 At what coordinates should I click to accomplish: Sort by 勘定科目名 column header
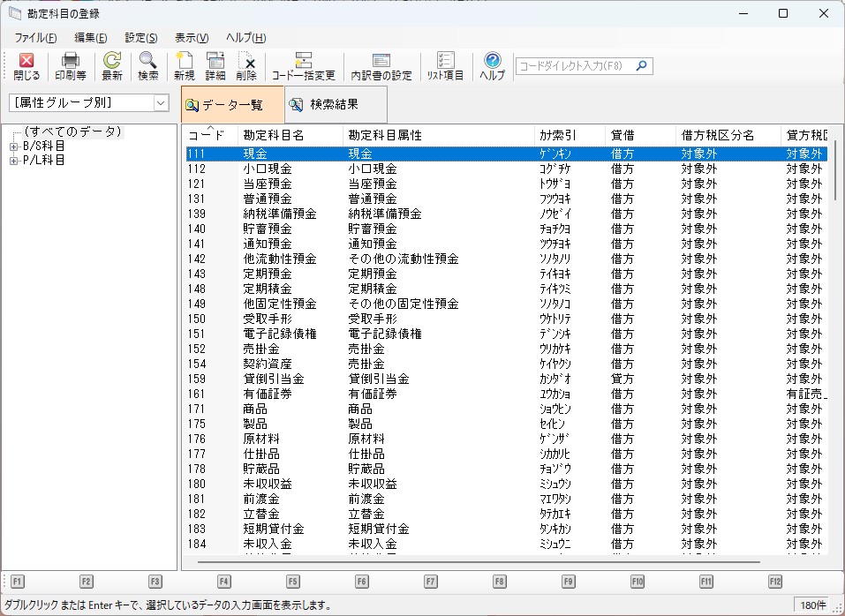(x=274, y=135)
